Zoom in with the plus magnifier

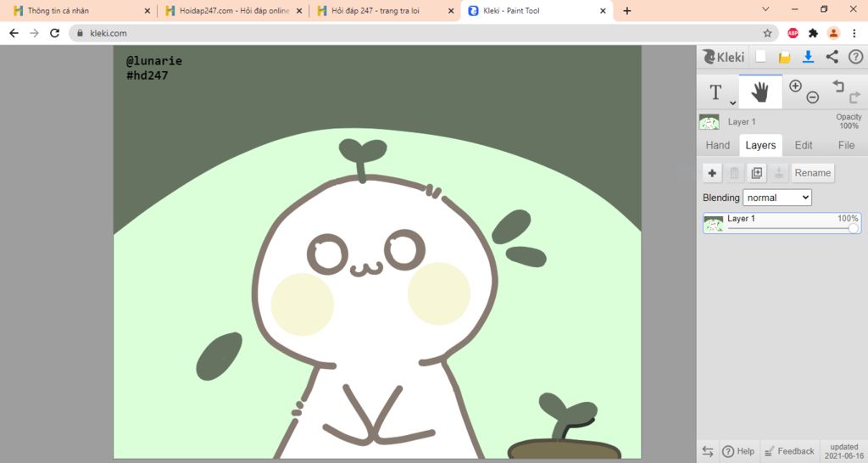pyautogui.click(x=795, y=86)
